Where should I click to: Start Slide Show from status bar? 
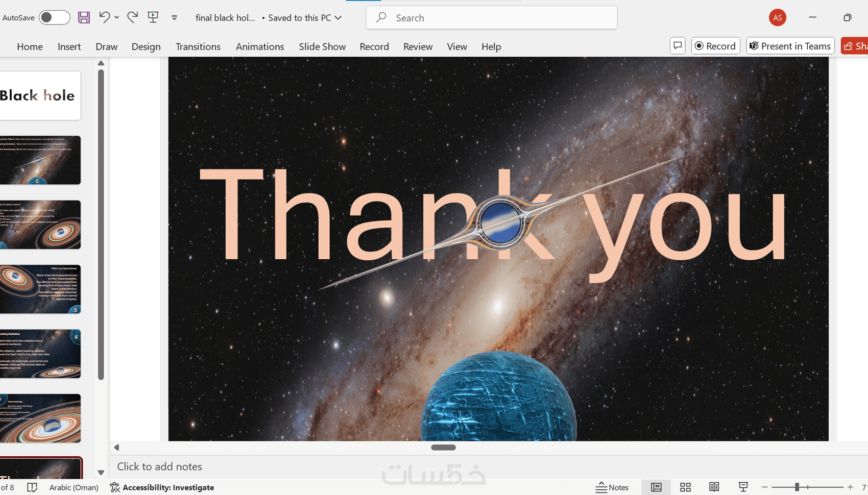[743, 487]
